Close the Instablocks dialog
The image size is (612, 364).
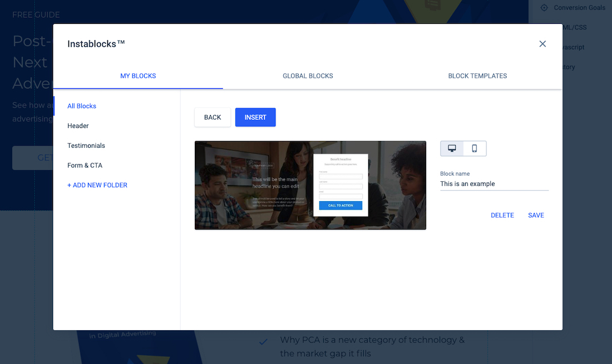(x=542, y=44)
